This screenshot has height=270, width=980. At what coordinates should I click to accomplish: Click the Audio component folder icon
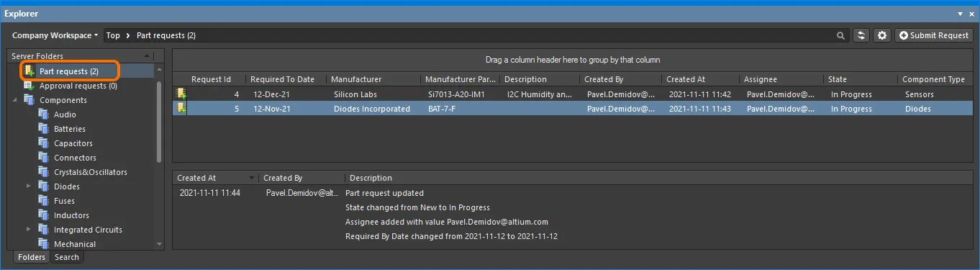pos(43,114)
